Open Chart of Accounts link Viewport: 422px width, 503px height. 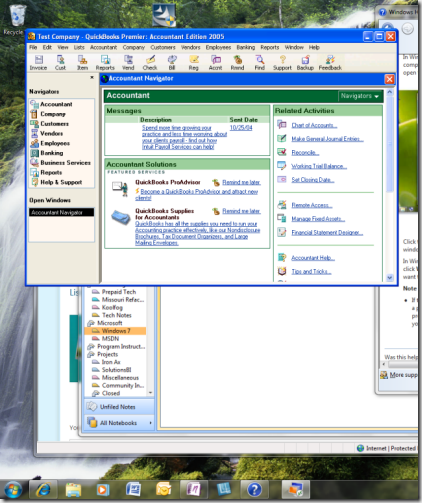pos(314,125)
